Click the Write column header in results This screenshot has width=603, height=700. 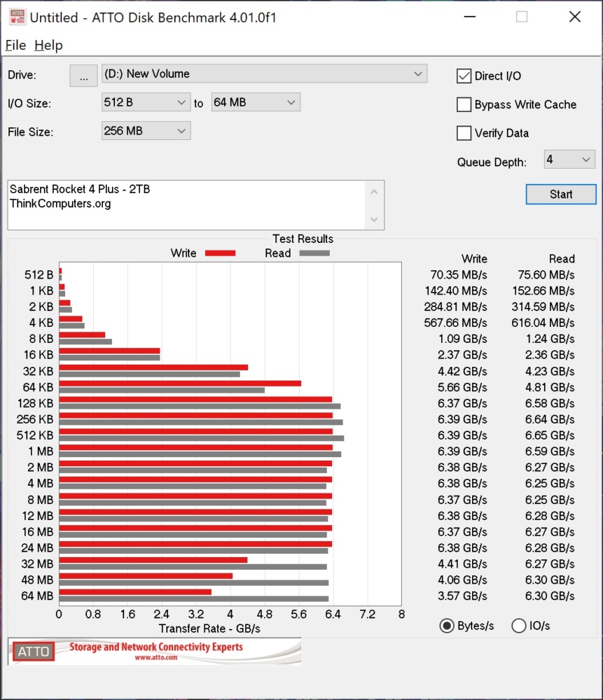click(x=474, y=259)
